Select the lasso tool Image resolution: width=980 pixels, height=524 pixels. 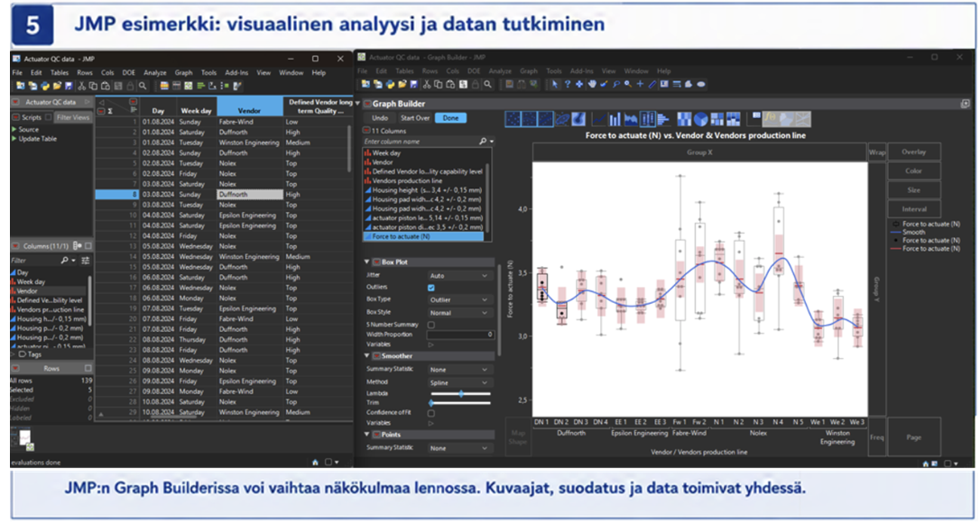pos(615,84)
